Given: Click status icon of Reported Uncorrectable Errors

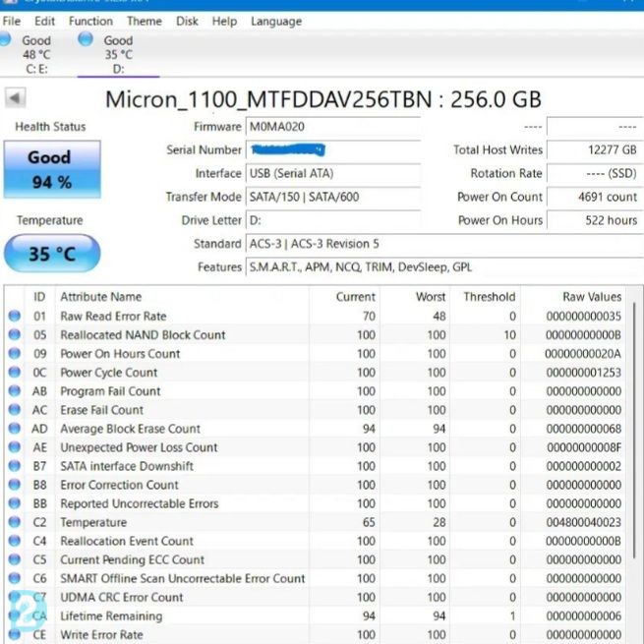Looking at the screenshot, I should coord(15,502).
